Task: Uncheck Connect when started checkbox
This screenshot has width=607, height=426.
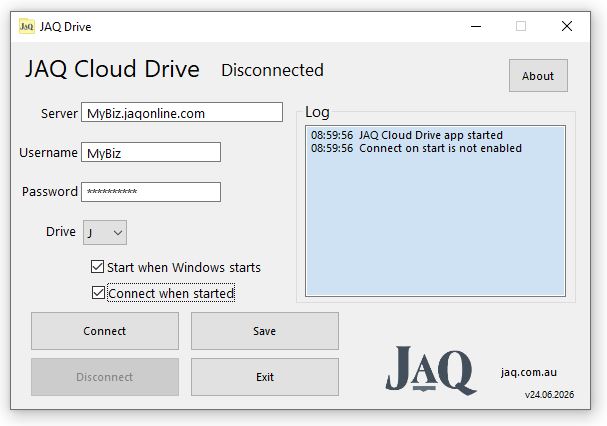Action: [98, 293]
